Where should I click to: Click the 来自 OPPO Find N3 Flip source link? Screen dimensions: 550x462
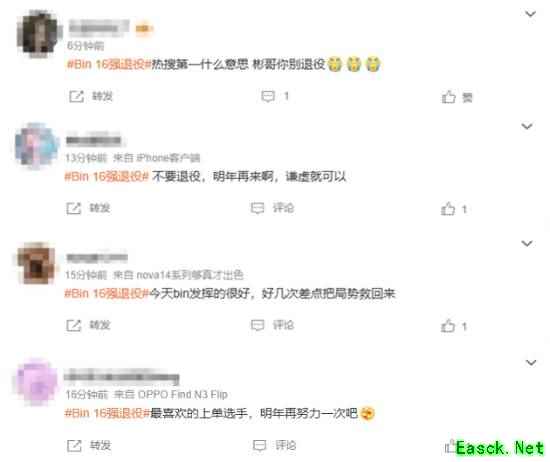tap(171, 395)
